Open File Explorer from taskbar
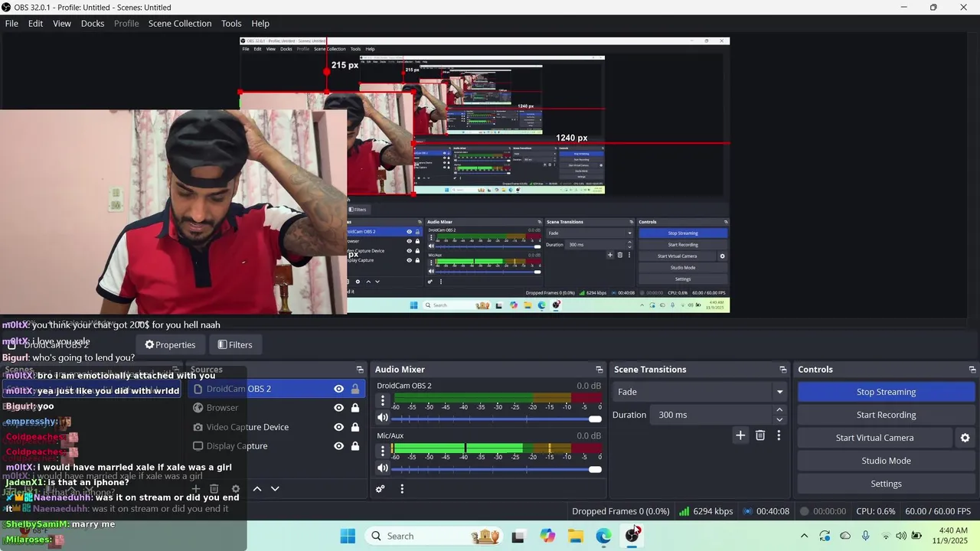The height and width of the screenshot is (551, 980). (575, 536)
